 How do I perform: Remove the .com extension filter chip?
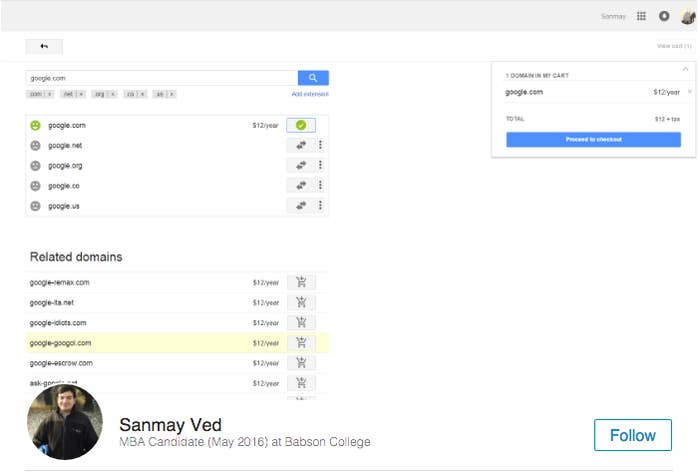50,94
